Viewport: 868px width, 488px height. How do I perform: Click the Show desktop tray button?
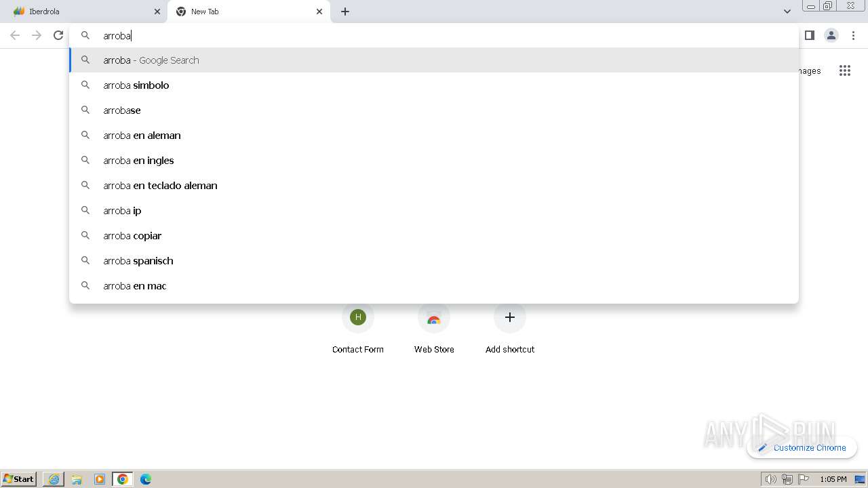(860, 479)
